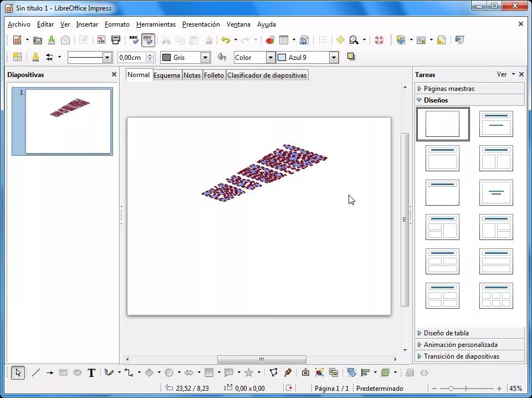Click the zoom slider handle

pos(451,389)
